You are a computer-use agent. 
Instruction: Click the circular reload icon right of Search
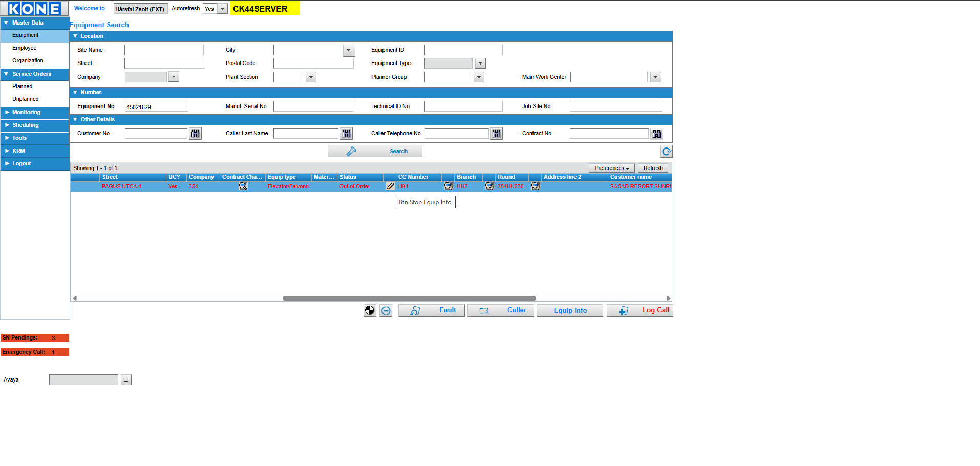point(666,152)
